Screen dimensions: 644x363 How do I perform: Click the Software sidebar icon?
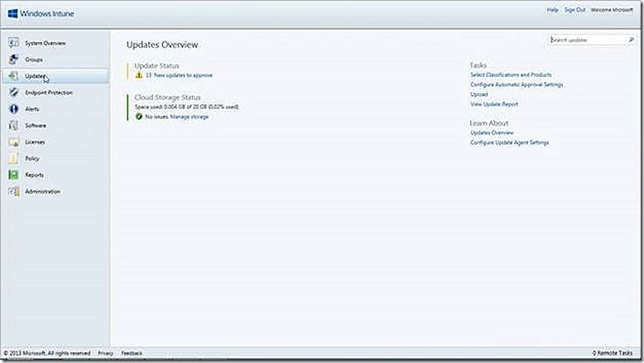[13, 125]
